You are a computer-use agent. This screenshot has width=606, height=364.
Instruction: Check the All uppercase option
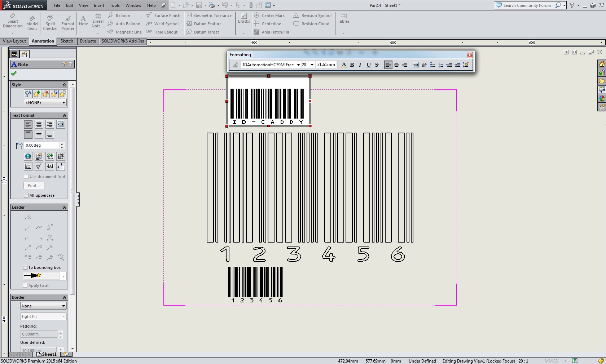26,195
